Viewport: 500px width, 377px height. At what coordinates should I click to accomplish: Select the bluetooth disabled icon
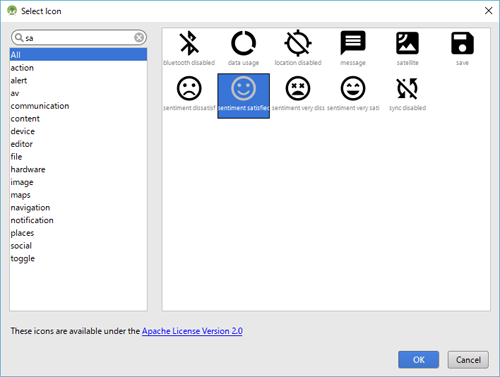(x=189, y=43)
